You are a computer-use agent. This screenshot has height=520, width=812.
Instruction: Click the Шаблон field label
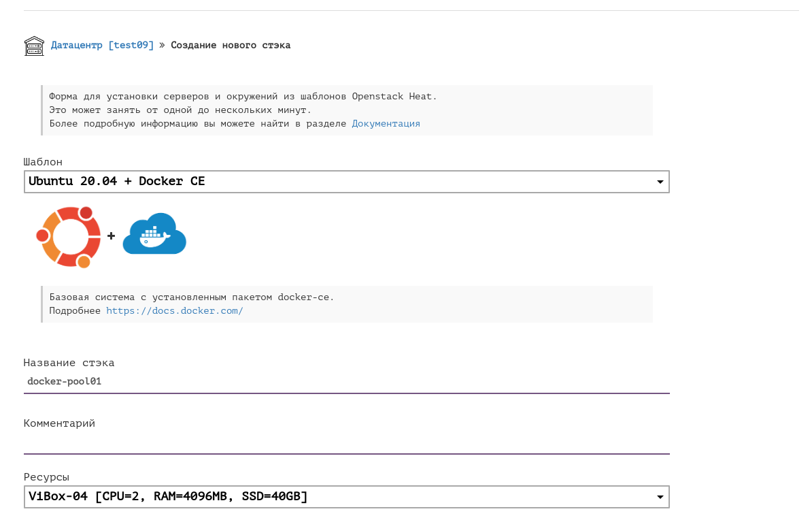point(43,162)
